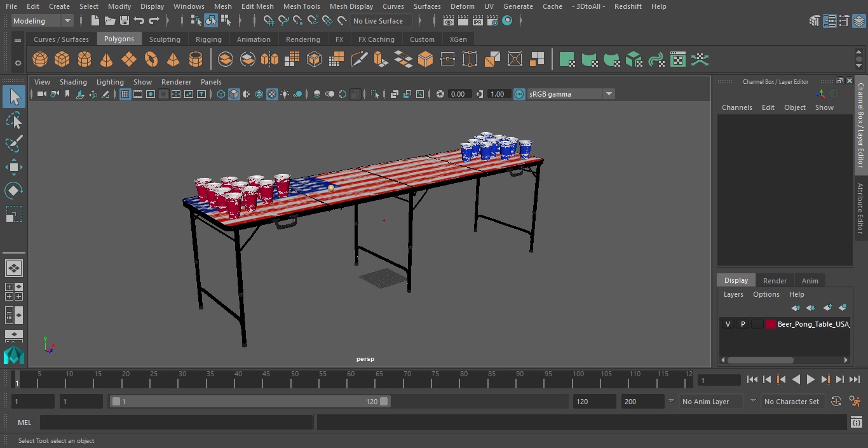Click the Play Forwards button
The height and width of the screenshot is (448, 868).
811,379
